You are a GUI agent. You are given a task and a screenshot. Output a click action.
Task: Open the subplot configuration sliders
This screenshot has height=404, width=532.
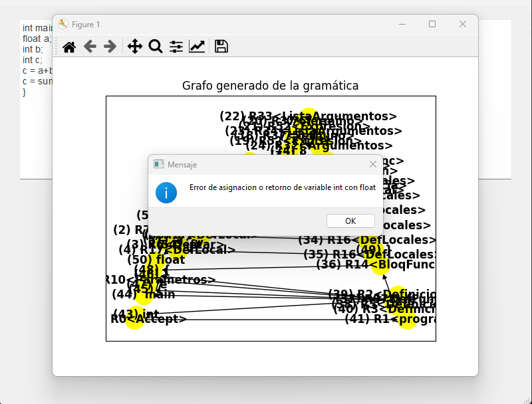tap(177, 47)
